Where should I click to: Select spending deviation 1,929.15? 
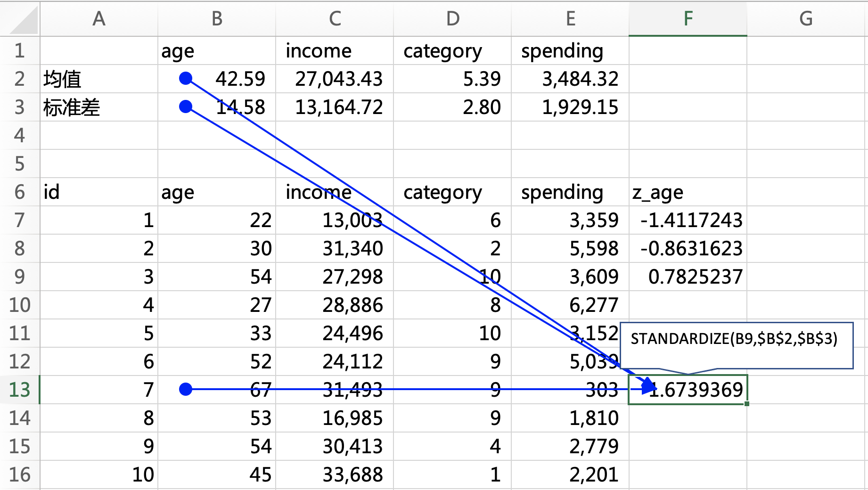tap(570, 107)
